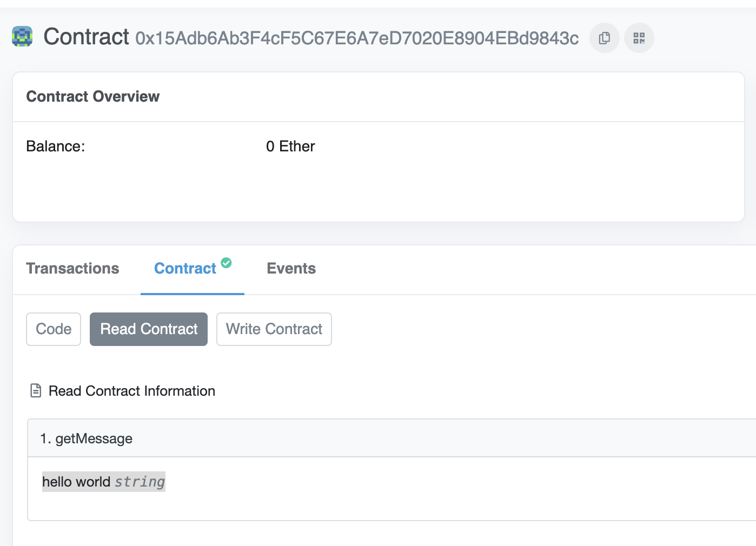
Task: Click the Contract Overview card header
Action: (x=379, y=97)
